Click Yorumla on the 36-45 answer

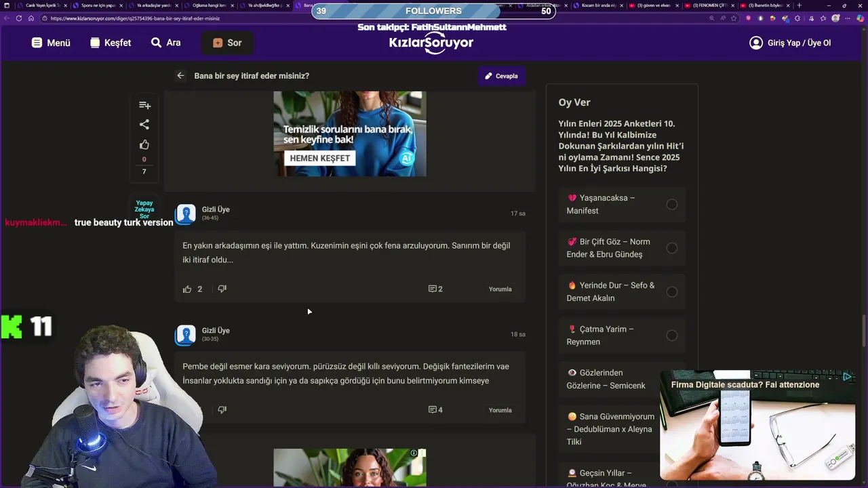tap(500, 289)
